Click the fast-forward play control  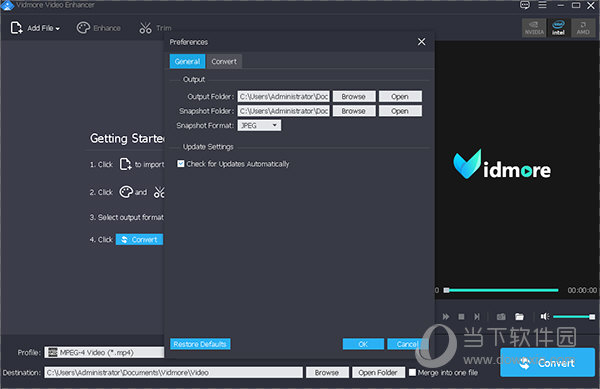point(446,317)
